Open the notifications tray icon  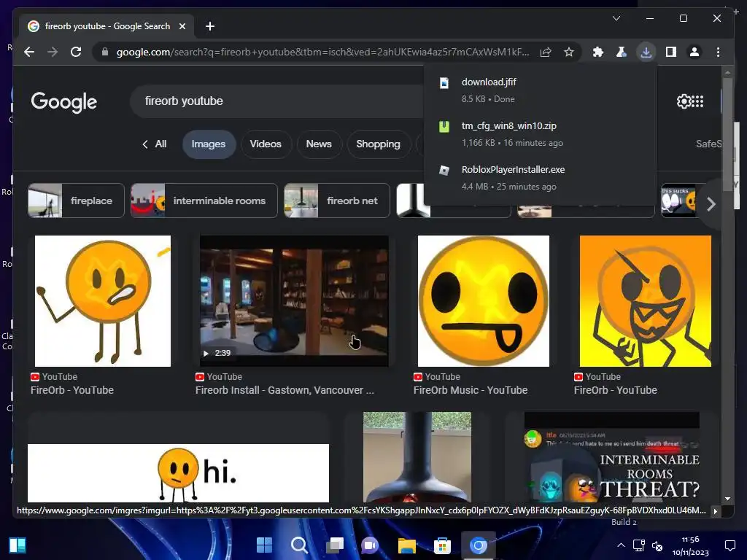point(729,545)
